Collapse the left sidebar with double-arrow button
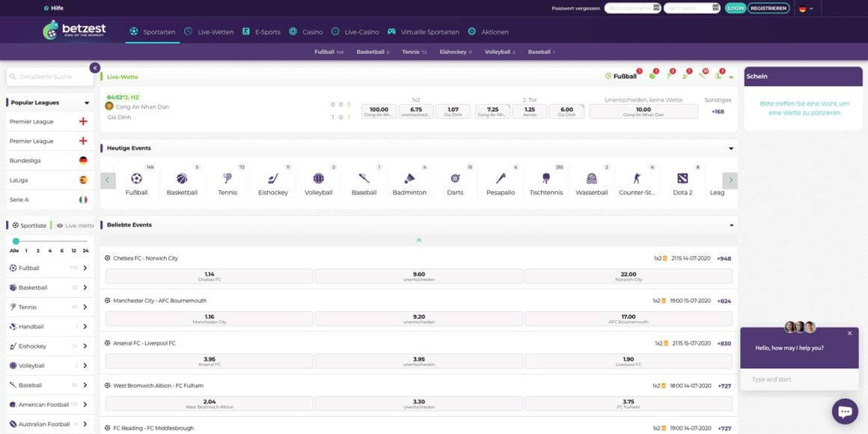This screenshot has height=434, width=868. (95, 67)
